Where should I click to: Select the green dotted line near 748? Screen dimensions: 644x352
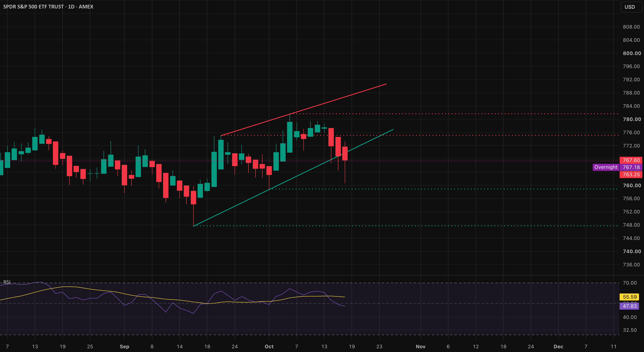pyautogui.click(x=405, y=226)
